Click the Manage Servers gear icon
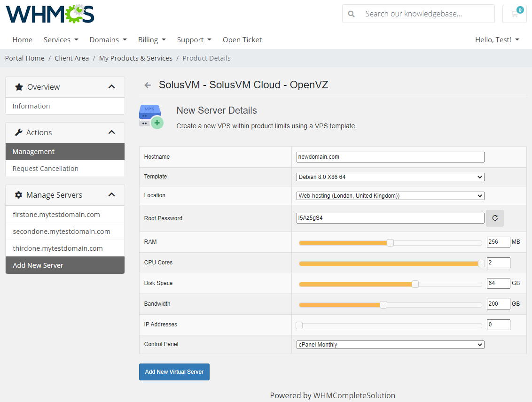 (x=19, y=195)
